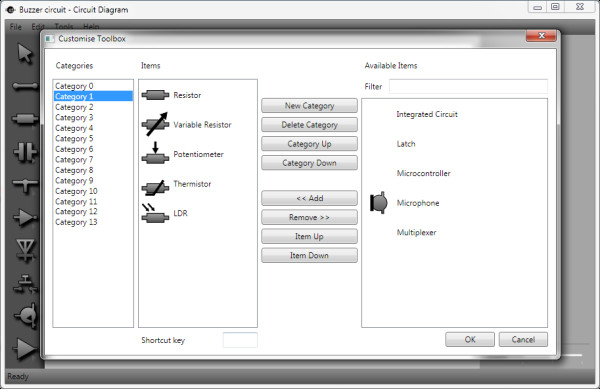Click the Remove >> button
This screenshot has height=389, width=600.
pos(309,217)
